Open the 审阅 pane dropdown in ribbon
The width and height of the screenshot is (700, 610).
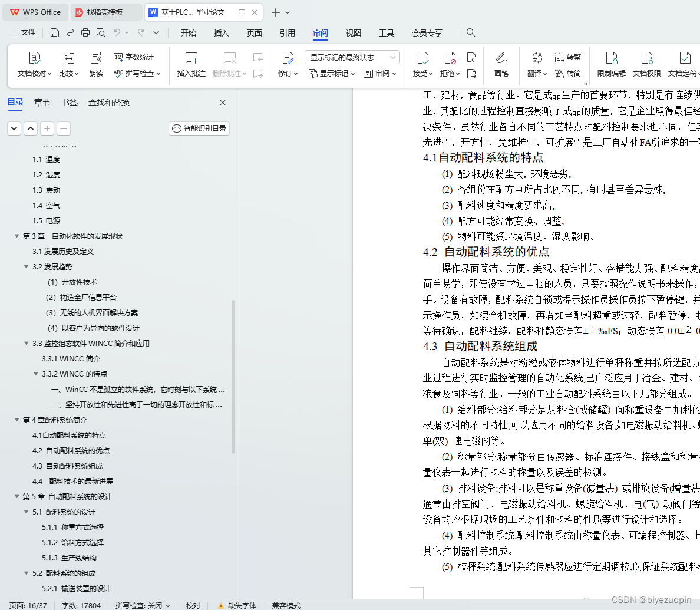[380, 74]
